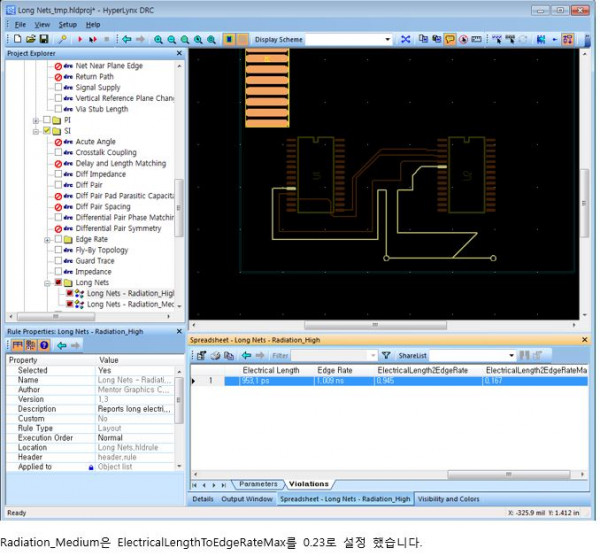600x556 pixels.
Task: Click the print icon in Spreadsheet toolbar
Action: click(x=214, y=355)
